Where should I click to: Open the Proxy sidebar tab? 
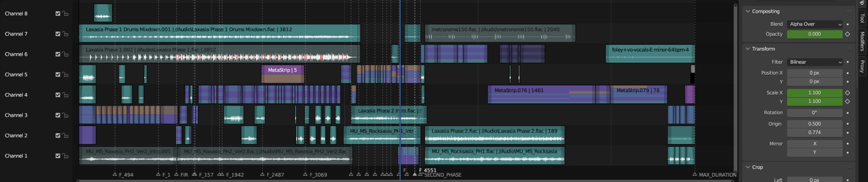click(862, 66)
